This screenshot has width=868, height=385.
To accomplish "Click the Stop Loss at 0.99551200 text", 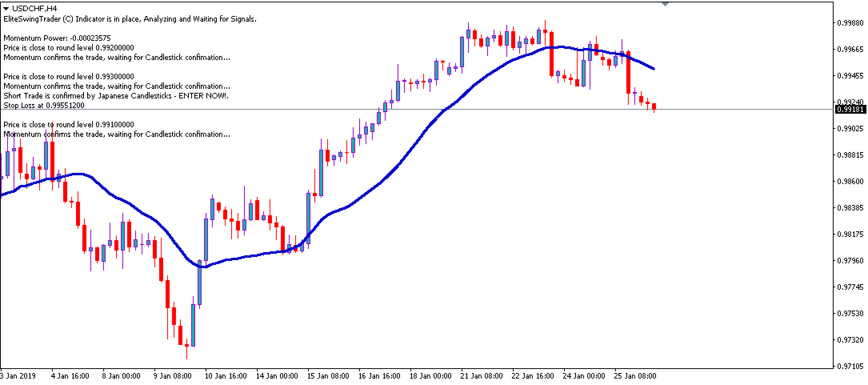I will 44,106.
